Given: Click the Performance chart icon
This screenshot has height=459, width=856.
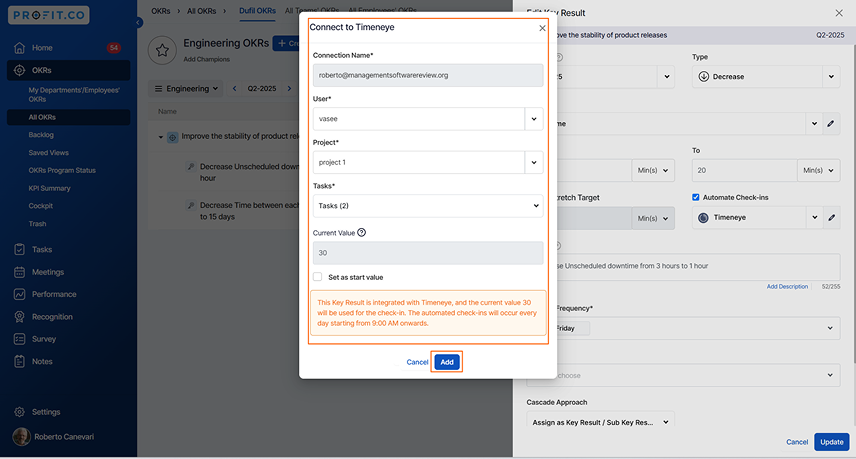Looking at the screenshot, I should pos(20,294).
